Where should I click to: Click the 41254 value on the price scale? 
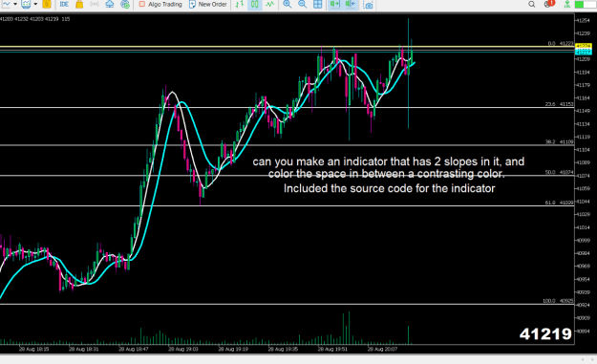tap(584, 21)
